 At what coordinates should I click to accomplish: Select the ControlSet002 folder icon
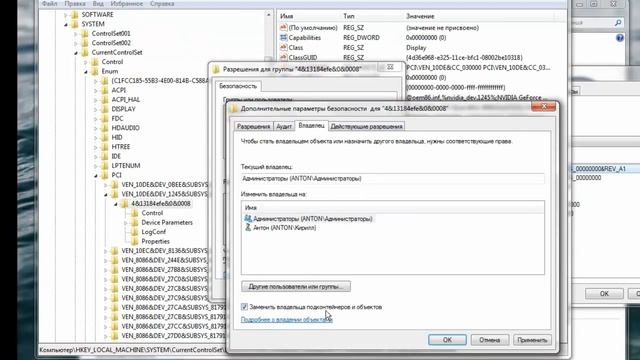point(84,43)
